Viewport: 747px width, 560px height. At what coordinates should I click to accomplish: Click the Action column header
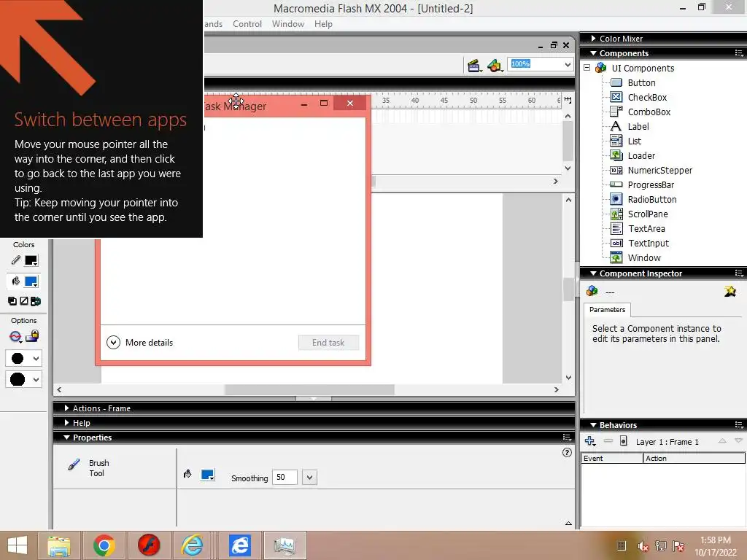click(x=694, y=458)
